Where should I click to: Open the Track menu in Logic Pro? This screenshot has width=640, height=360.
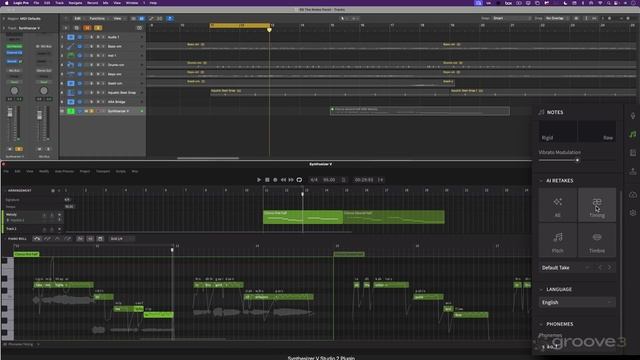60,3
